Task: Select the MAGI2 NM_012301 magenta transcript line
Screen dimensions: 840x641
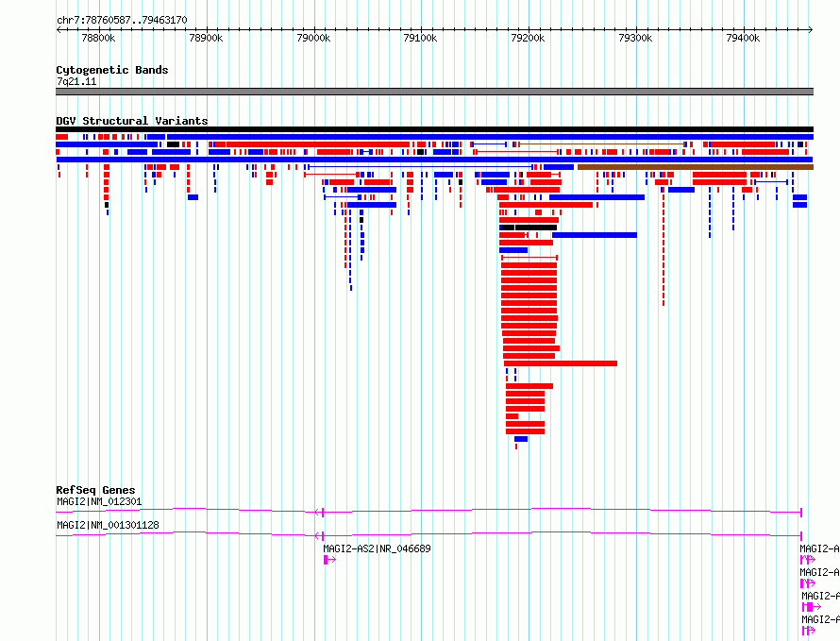Action: click(x=428, y=511)
